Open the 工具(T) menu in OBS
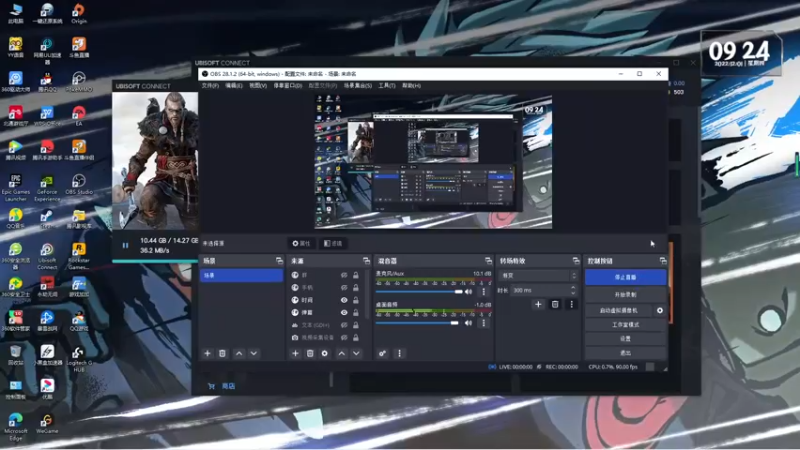The width and height of the screenshot is (800, 450). point(387,86)
